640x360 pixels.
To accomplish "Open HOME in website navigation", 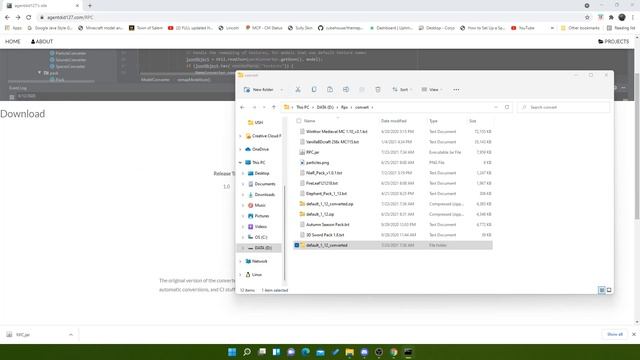I will (x=13, y=42).
